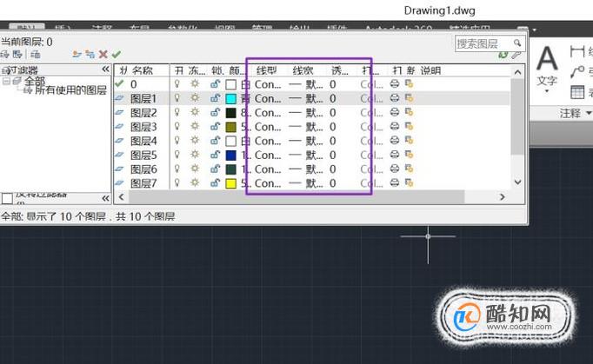Click the lock icon for layer 0

pyautogui.click(x=215, y=84)
